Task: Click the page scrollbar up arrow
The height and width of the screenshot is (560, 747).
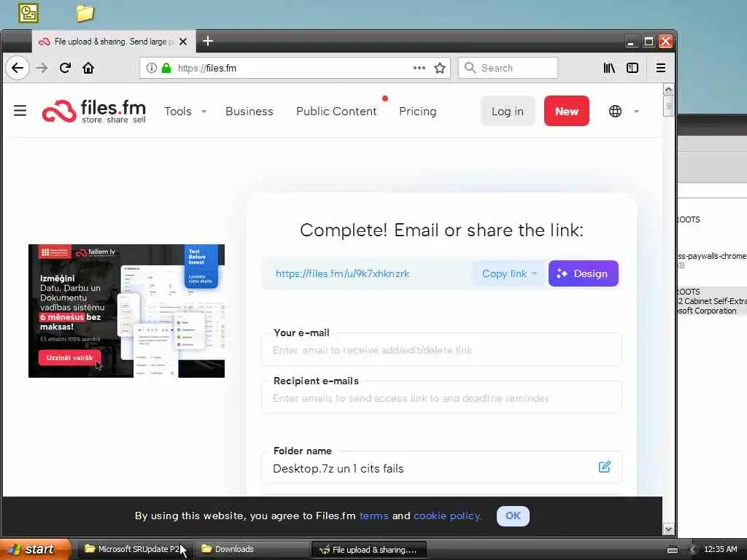Action: 668,90
